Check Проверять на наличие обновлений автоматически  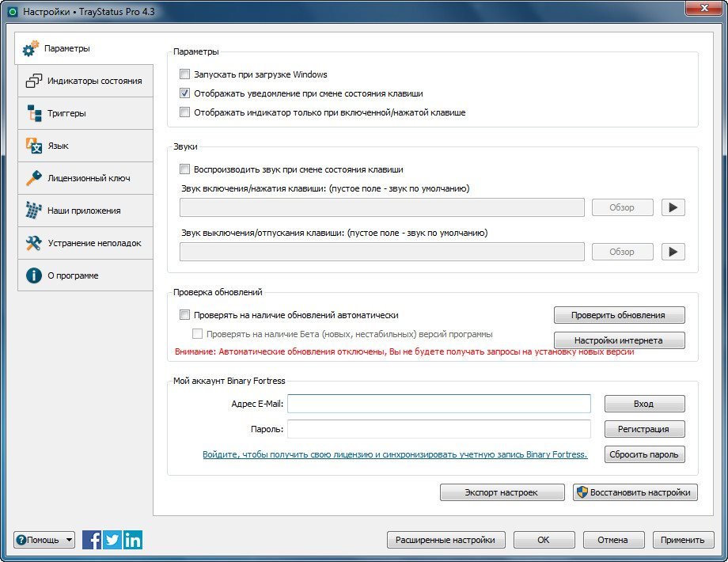185,315
